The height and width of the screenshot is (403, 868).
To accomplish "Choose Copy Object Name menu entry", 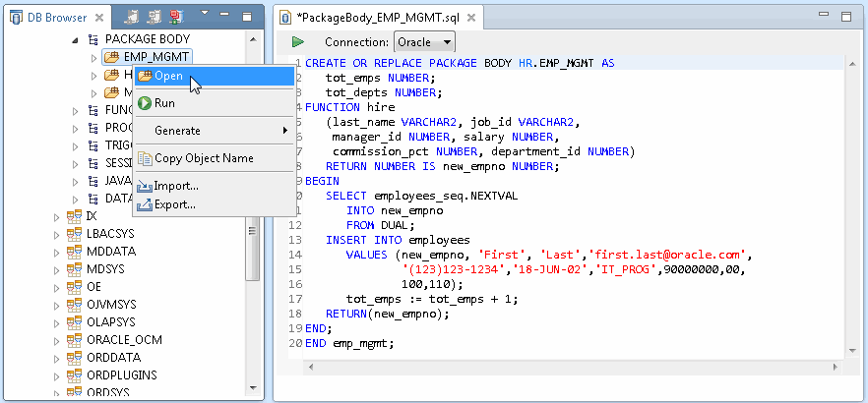I will 204,158.
